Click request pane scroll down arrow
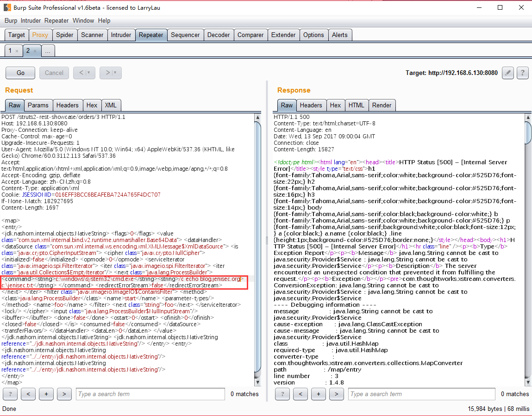Image resolution: width=532 pixels, height=416 pixels. coord(257,382)
